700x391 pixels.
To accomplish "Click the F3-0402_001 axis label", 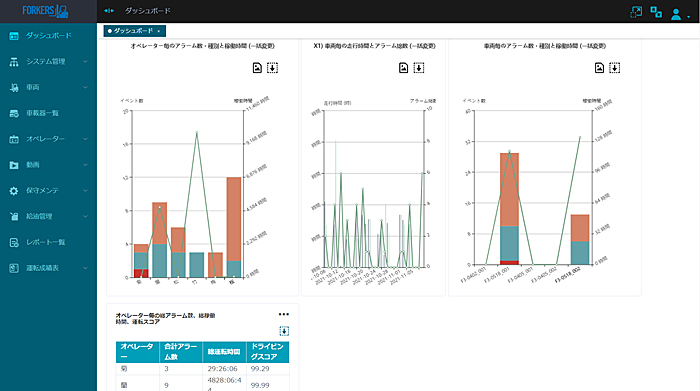I will (473, 275).
